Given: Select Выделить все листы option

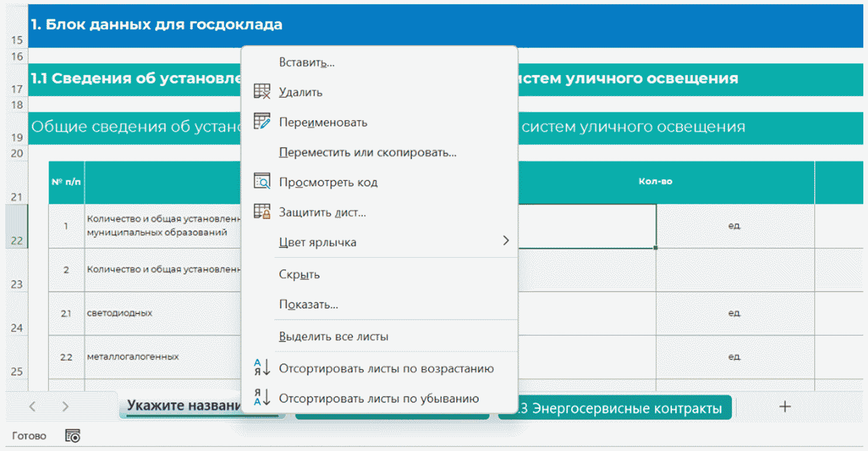Looking at the screenshot, I should pos(334,337).
